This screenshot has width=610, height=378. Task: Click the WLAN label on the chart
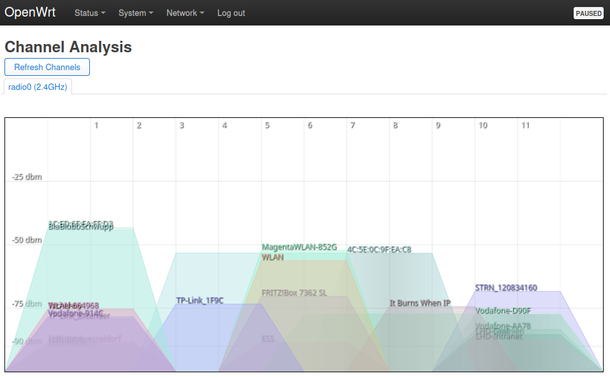coord(273,257)
